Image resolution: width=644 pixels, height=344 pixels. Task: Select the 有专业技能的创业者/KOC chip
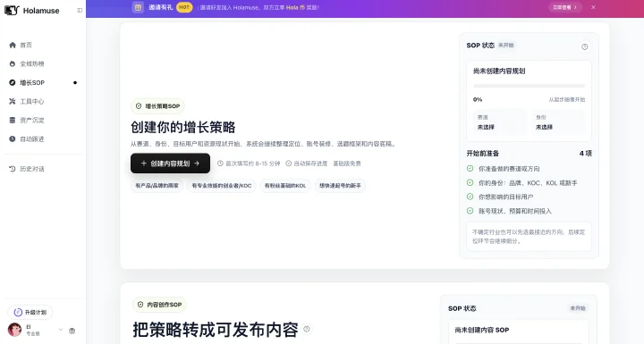222,186
